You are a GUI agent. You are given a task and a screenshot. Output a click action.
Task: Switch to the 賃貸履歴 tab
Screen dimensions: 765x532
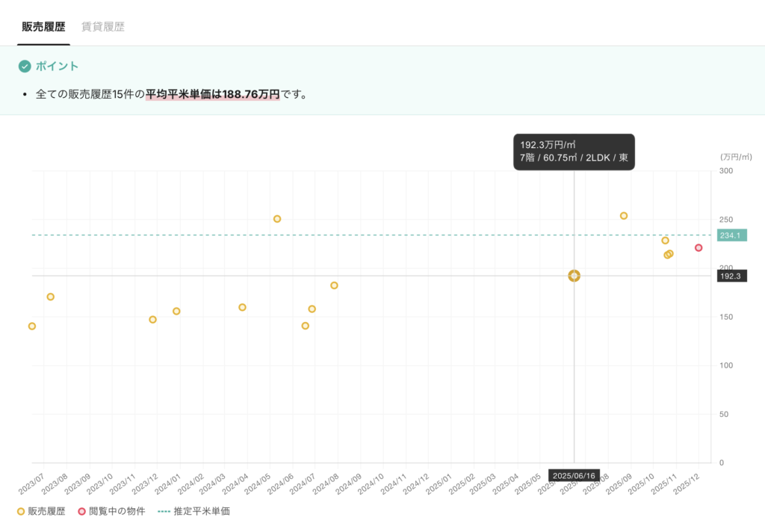(x=103, y=27)
